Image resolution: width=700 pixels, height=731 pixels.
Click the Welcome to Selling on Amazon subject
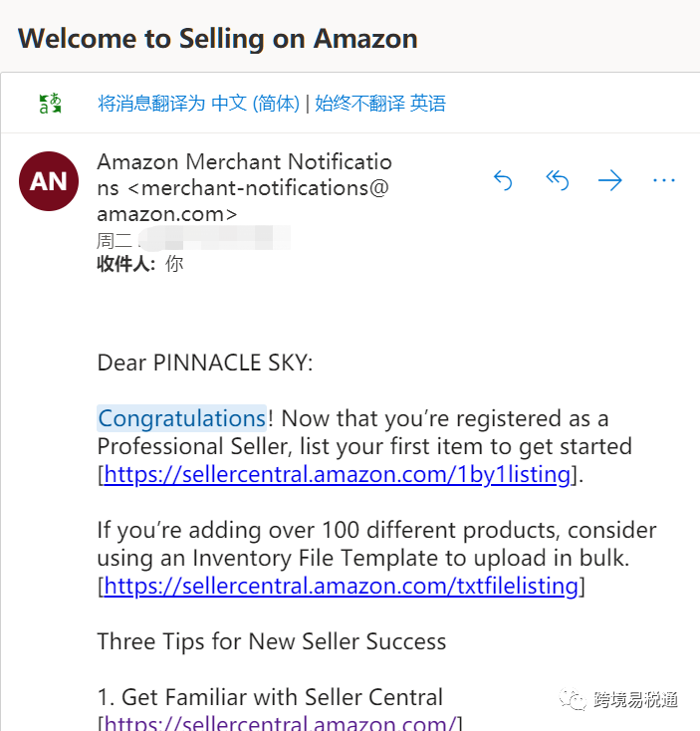tap(217, 39)
